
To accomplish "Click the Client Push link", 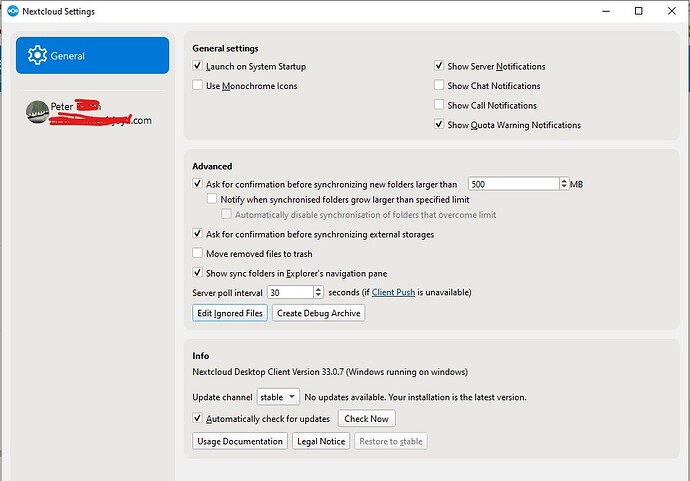I will click(x=393, y=292).
